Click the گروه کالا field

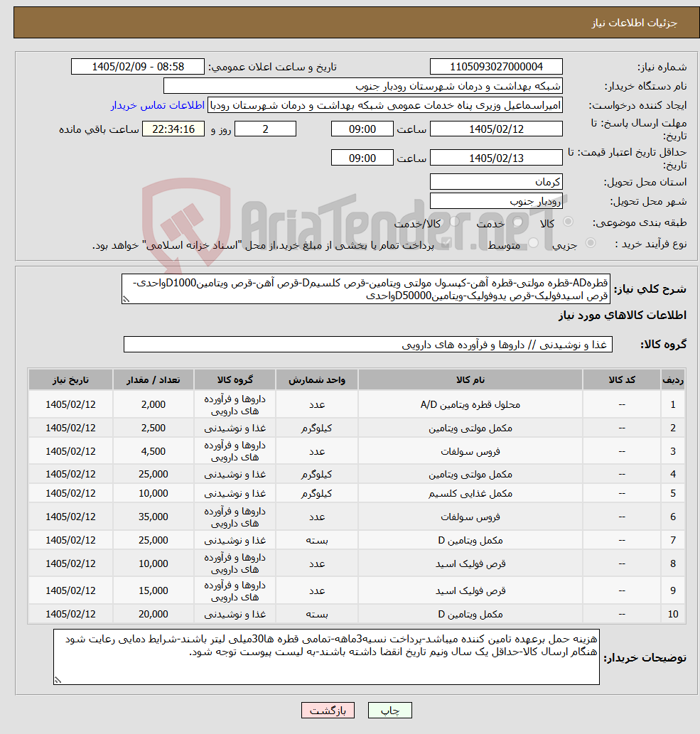368,345
